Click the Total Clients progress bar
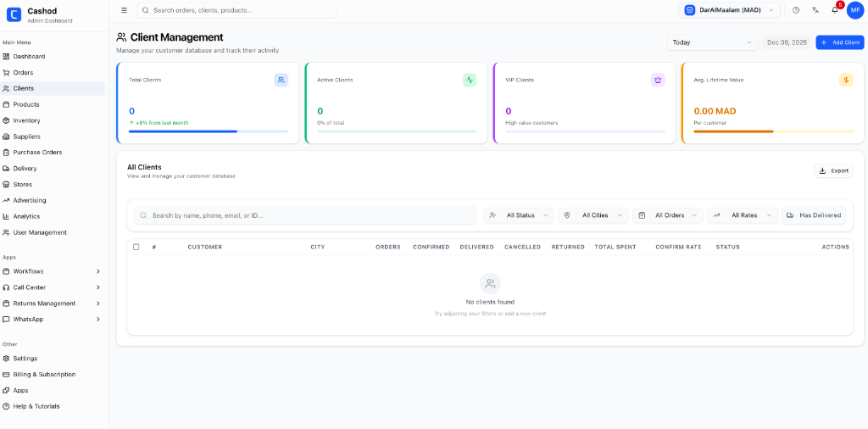Viewport: 868px width, 429px height. (209, 131)
